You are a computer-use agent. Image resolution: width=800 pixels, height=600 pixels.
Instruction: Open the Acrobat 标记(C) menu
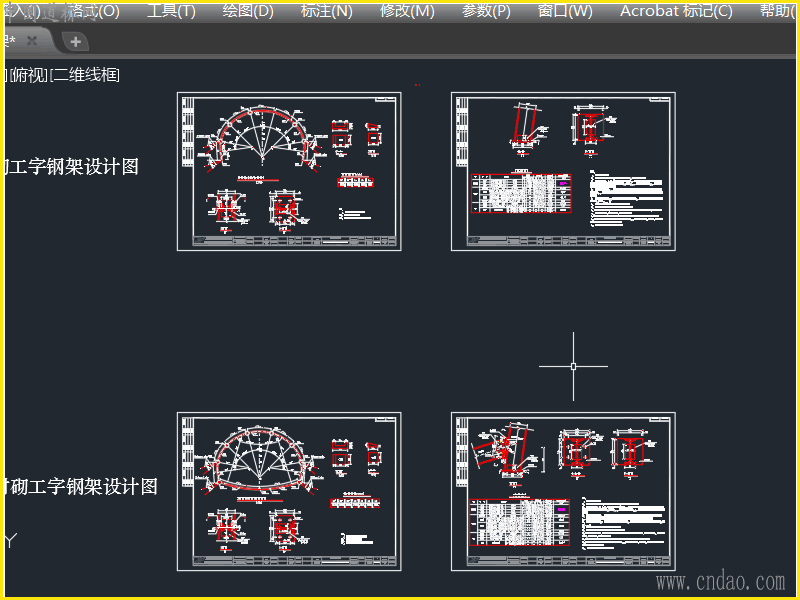pyautogui.click(x=676, y=11)
